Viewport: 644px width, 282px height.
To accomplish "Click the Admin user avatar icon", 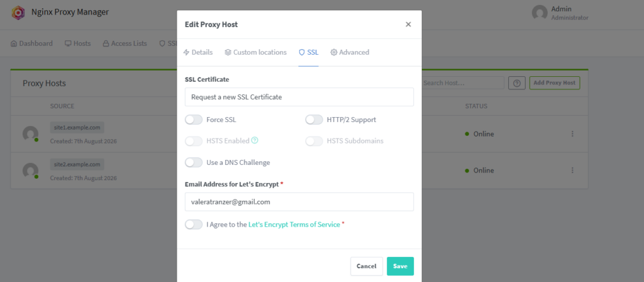I will [540, 13].
